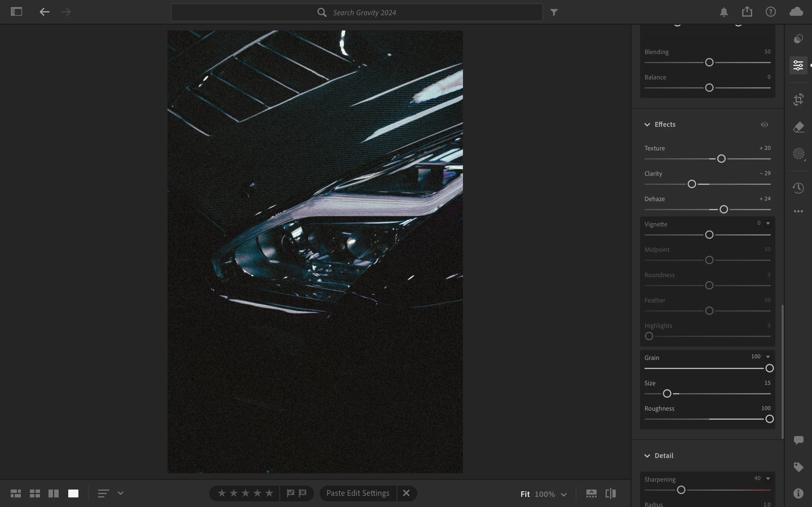Switch to photo grid view
Screen dimensions: 812x507
pos(16,493)
